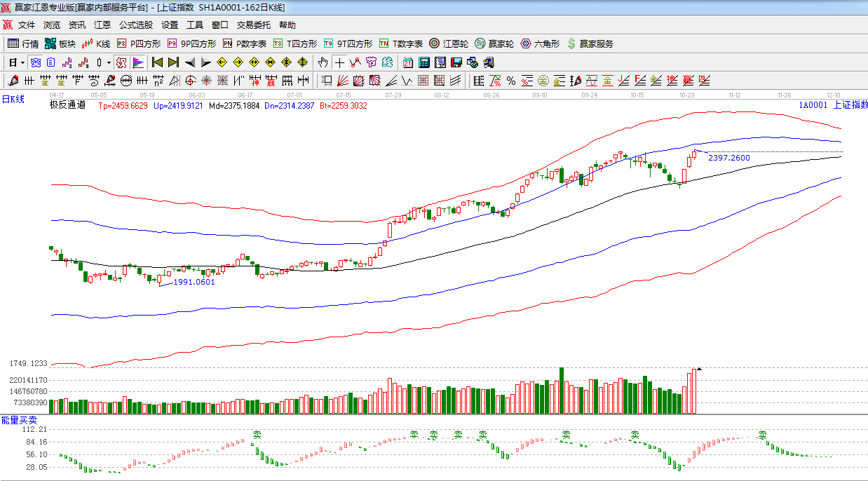Open the 板块 sector view
The width and height of the screenshot is (868, 481).
tap(60, 43)
